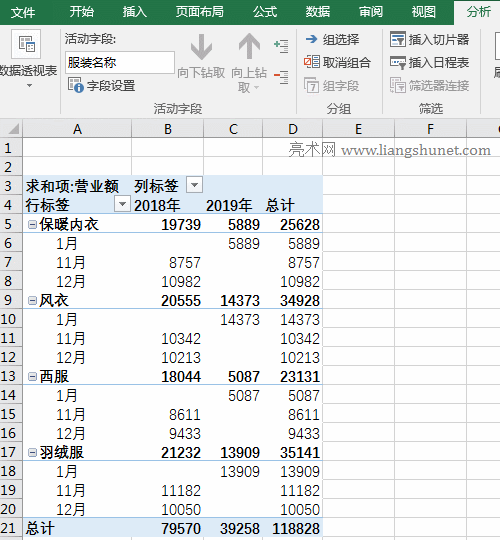The height and width of the screenshot is (540, 500).
Task: Open the 数据透视表 dropdown arrow
Action: (29, 85)
